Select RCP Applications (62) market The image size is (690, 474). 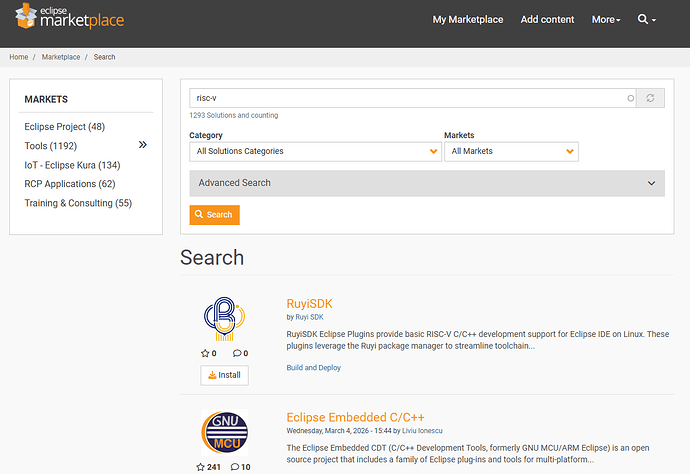point(70,184)
